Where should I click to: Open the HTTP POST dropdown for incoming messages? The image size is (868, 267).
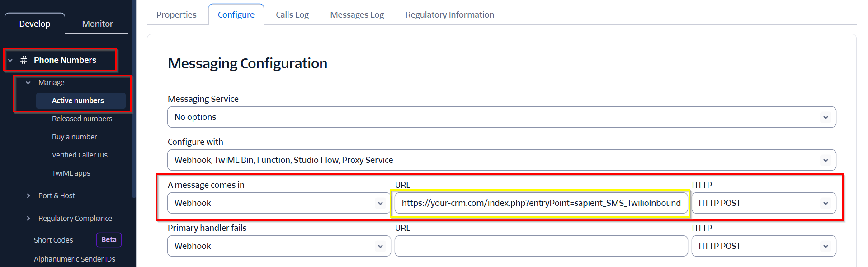(x=764, y=203)
